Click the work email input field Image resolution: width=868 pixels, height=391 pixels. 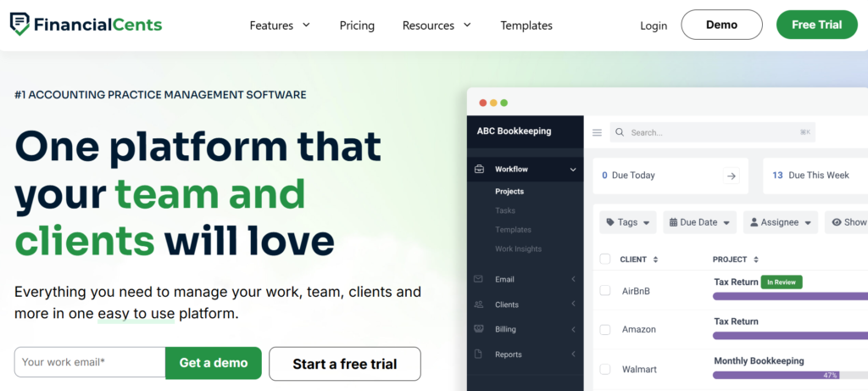tap(90, 362)
